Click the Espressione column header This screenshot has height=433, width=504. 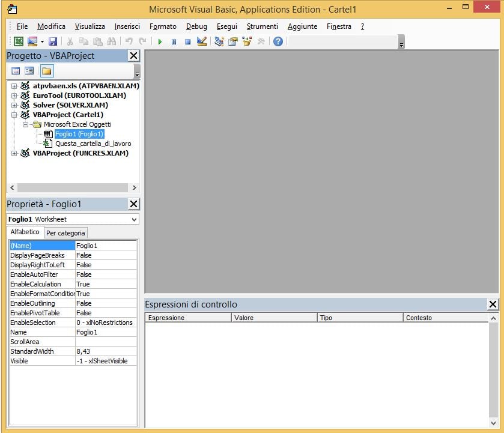point(189,318)
